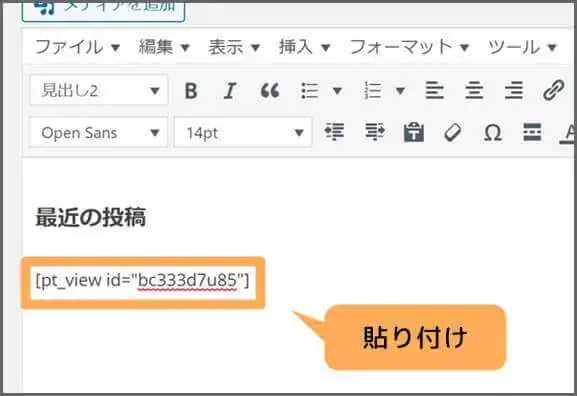The width and height of the screenshot is (577, 396).
Task: Insert a bulleted list
Action: [309, 91]
